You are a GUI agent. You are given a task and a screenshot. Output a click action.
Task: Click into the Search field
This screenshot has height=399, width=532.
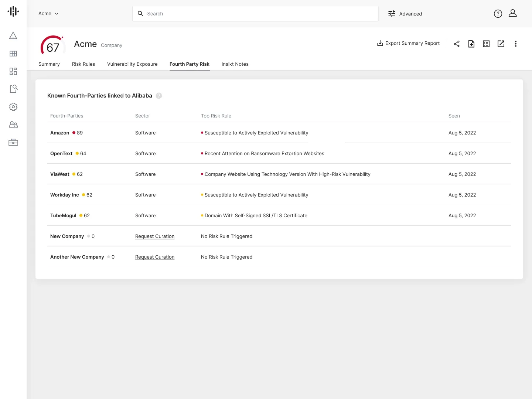click(x=255, y=14)
